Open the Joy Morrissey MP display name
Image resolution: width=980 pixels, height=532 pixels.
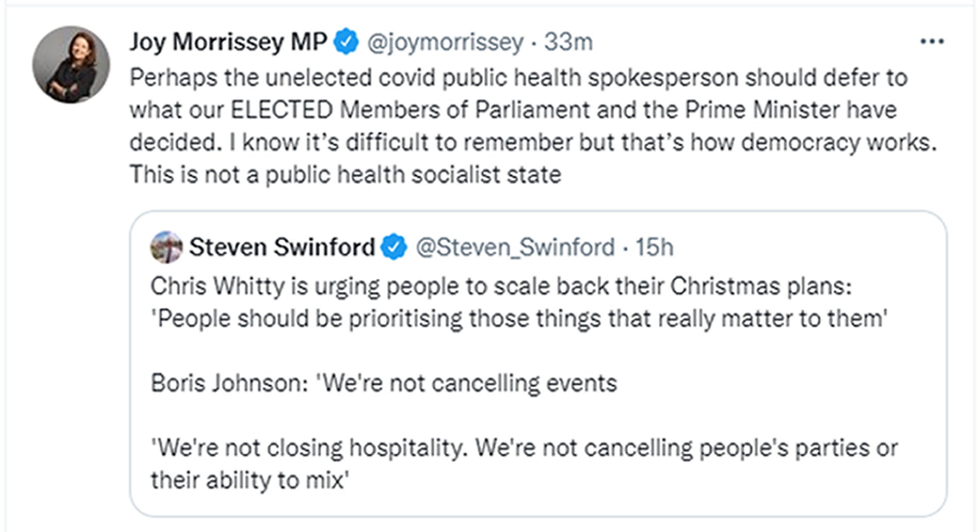[x=228, y=42]
